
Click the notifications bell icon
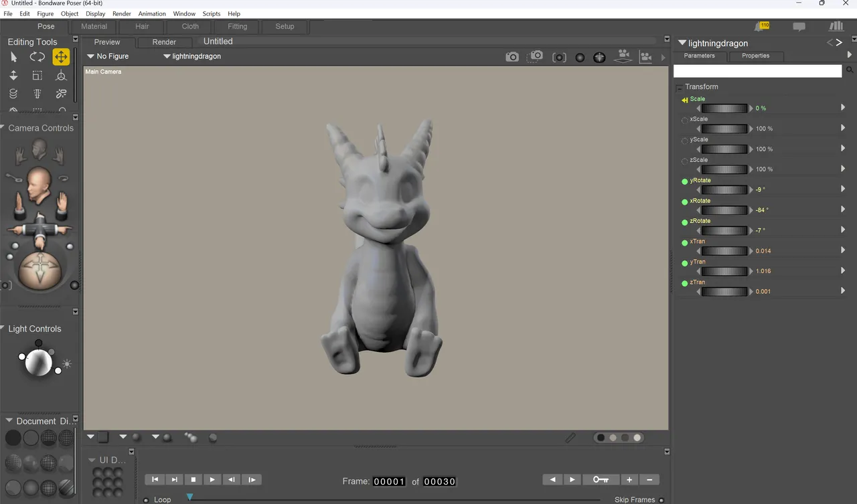[x=759, y=27]
